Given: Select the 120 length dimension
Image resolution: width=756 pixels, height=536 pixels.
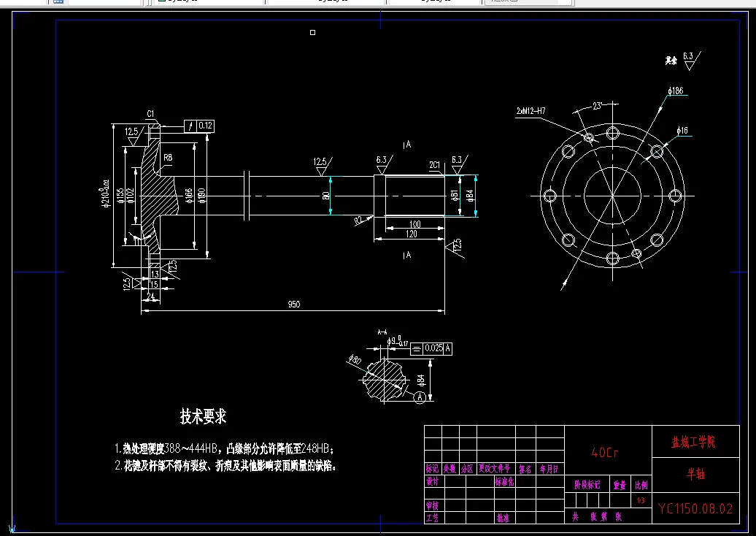Looking at the screenshot, I should [x=412, y=234].
